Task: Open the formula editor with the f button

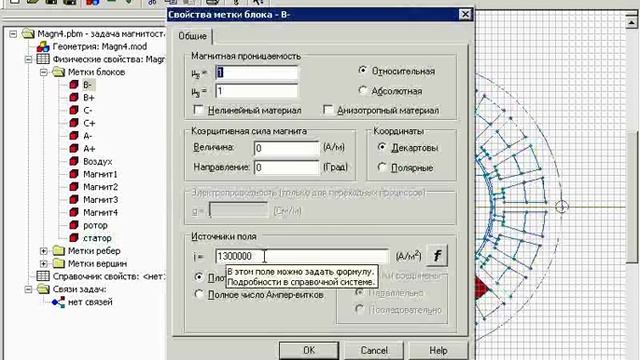Action: [437, 256]
